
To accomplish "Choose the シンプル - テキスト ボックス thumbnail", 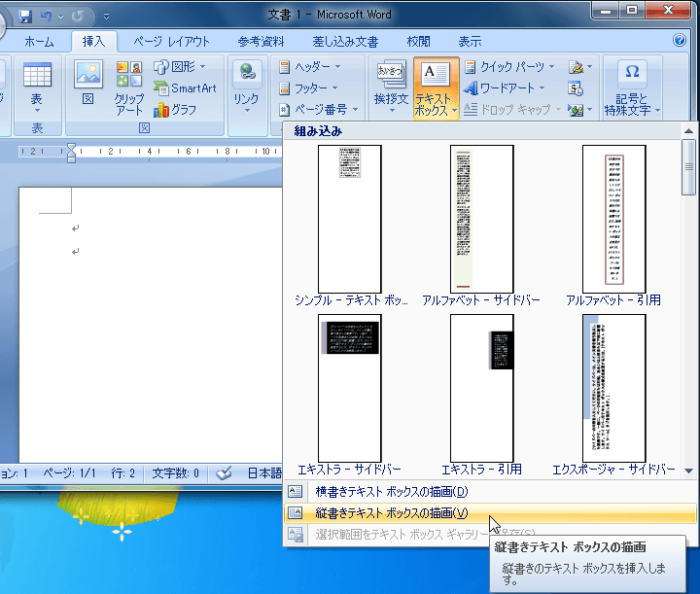I will (350, 219).
